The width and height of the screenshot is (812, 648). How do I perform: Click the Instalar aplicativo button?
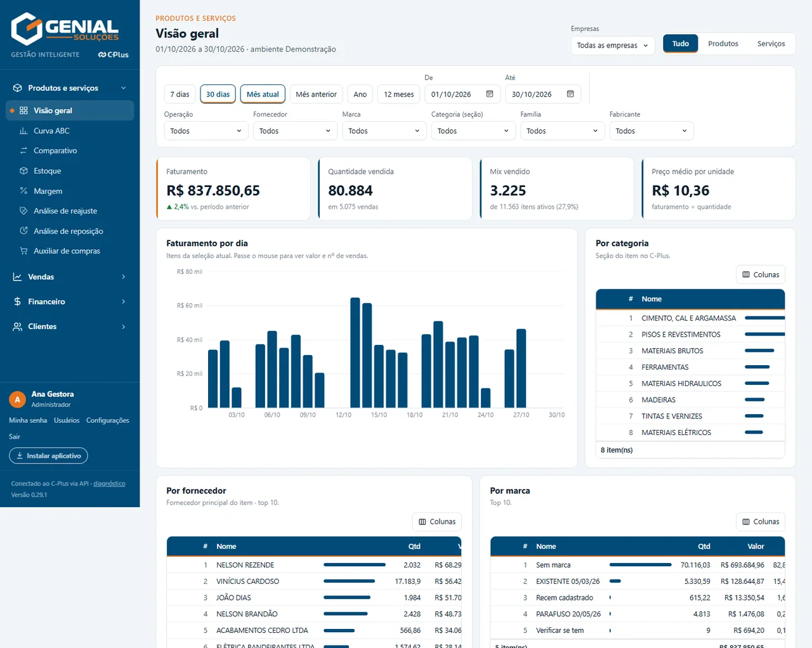click(x=48, y=456)
